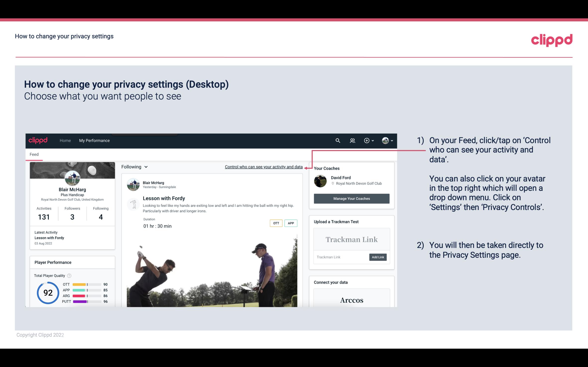This screenshot has height=367, width=588.
Task: Select the My Performance navigation tab
Action: pyautogui.click(x=94, y=140)
